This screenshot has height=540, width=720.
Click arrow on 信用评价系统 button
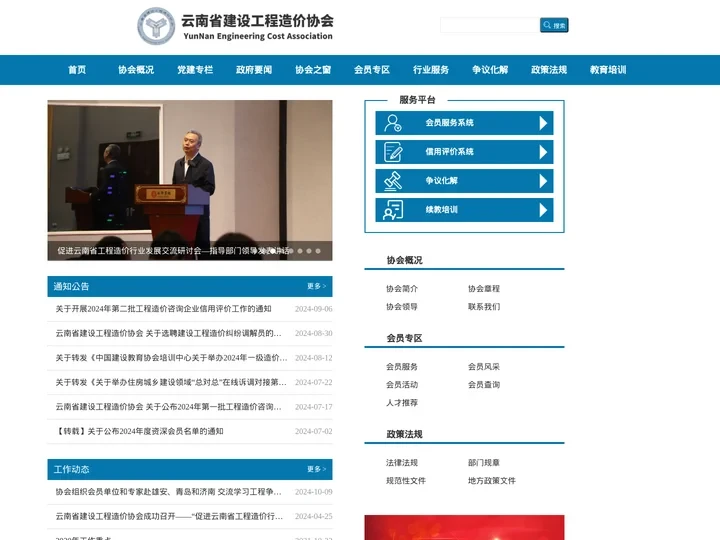click(543, 152)
